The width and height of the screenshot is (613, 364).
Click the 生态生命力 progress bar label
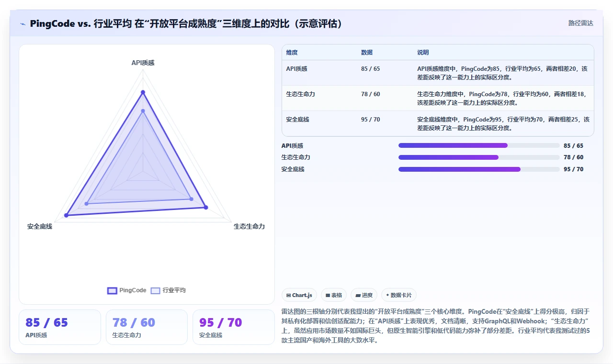pos(295,157)
